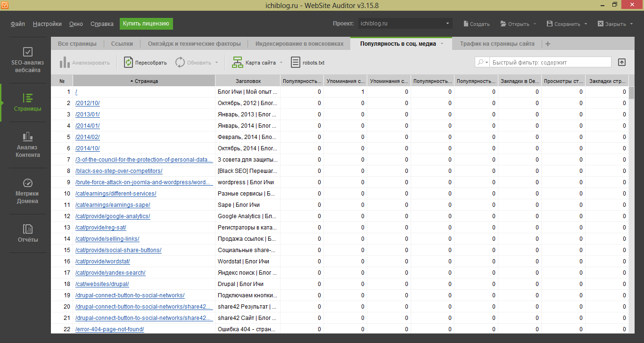
Task: Open the Отчёты sidebar section
Action: pos(27,233)
